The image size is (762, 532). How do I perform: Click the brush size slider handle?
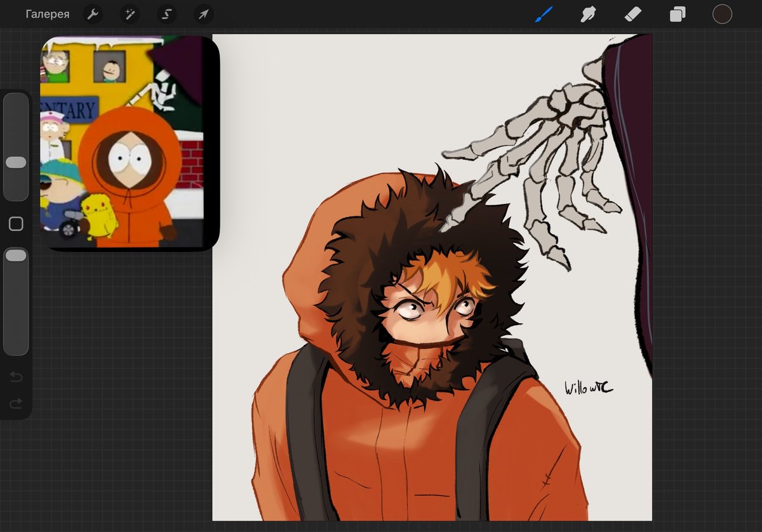[16, 163]
